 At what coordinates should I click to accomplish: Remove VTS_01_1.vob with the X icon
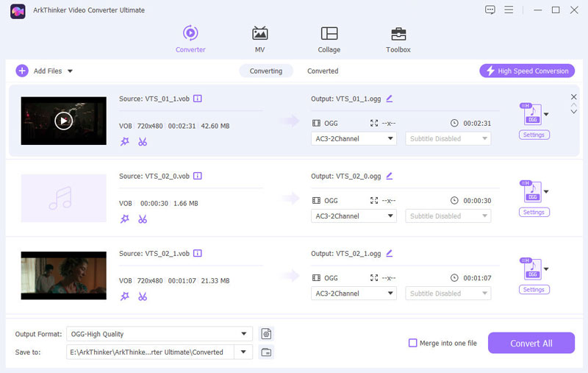(x=574, y=97)
